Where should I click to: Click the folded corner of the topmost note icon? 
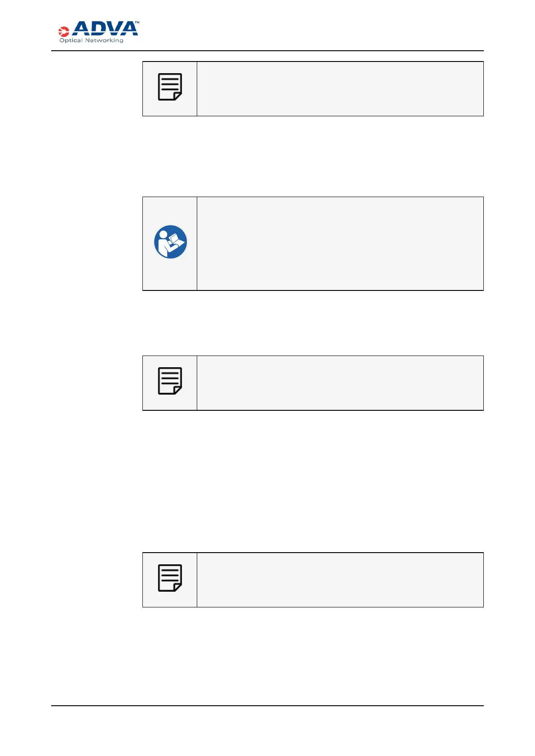tap(178, 96)
